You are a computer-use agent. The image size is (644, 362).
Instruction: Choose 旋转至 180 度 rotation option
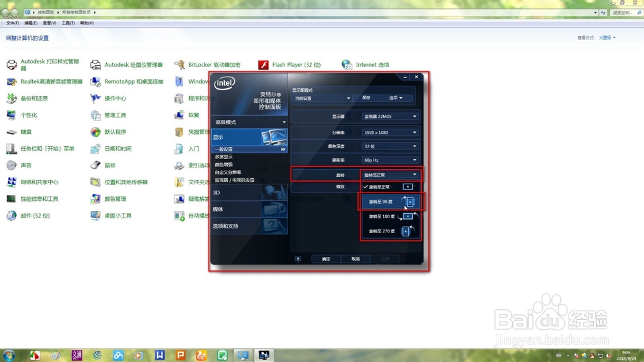tap(390, 216)
